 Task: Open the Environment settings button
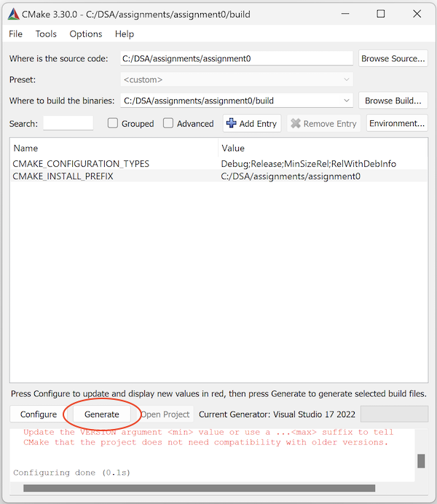pyautogui.click(x=396, y=123)
